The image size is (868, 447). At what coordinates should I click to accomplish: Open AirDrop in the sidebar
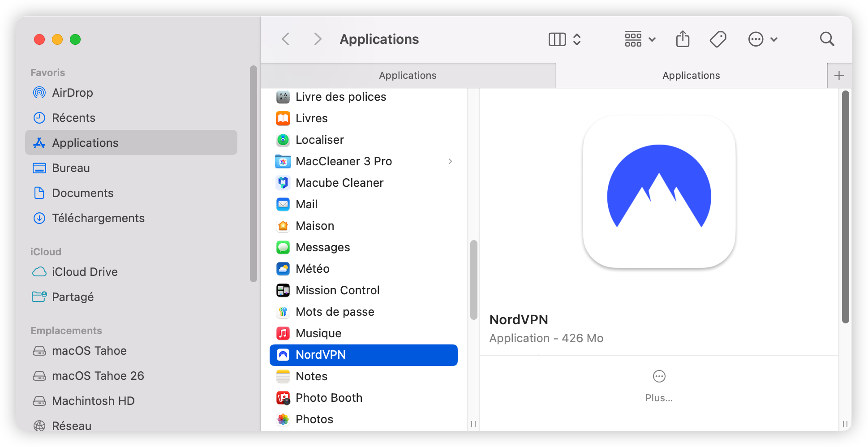pyautogui.click(x=131, y=93)
